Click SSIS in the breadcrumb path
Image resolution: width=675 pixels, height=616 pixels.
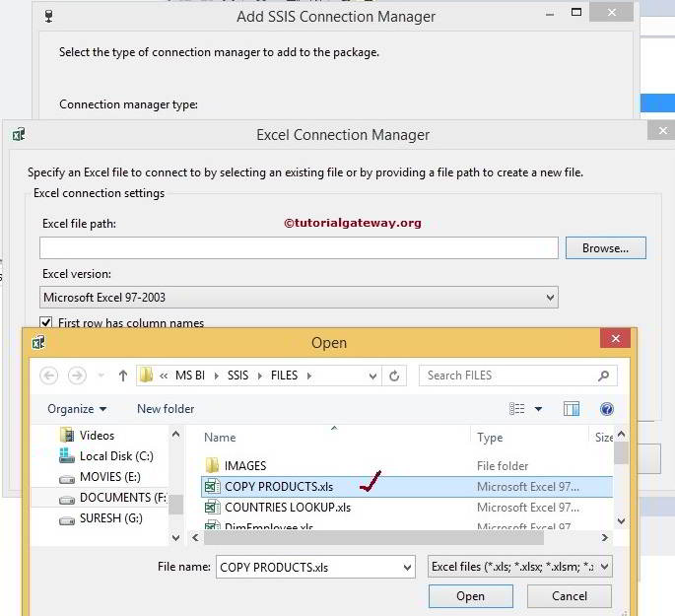click(x=237, y=376)
